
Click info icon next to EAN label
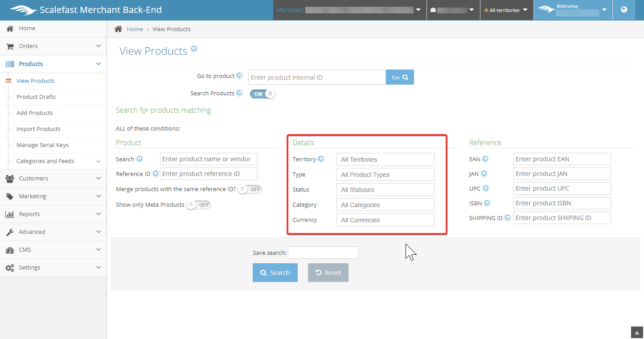click(485, 159)
